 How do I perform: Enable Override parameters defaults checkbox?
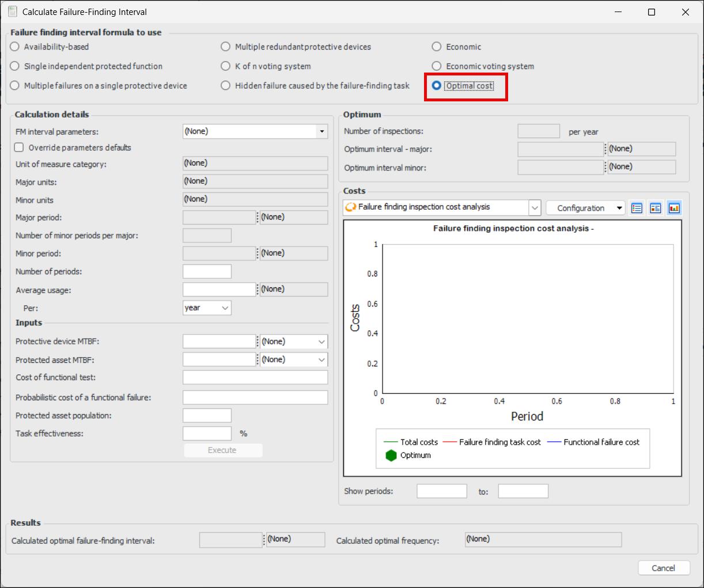19,147
